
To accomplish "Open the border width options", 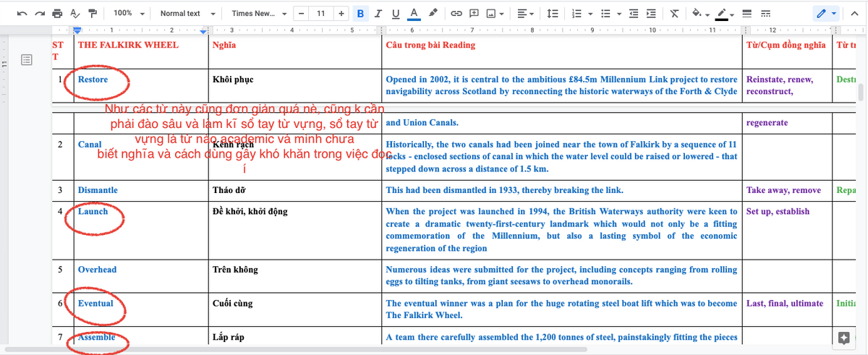I will point(747,13).
